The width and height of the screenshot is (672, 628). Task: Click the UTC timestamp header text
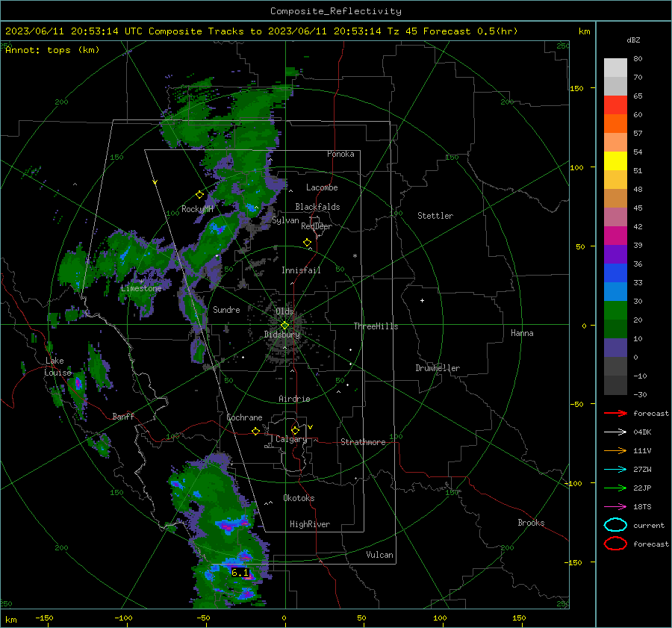click(x=261, y=31)
